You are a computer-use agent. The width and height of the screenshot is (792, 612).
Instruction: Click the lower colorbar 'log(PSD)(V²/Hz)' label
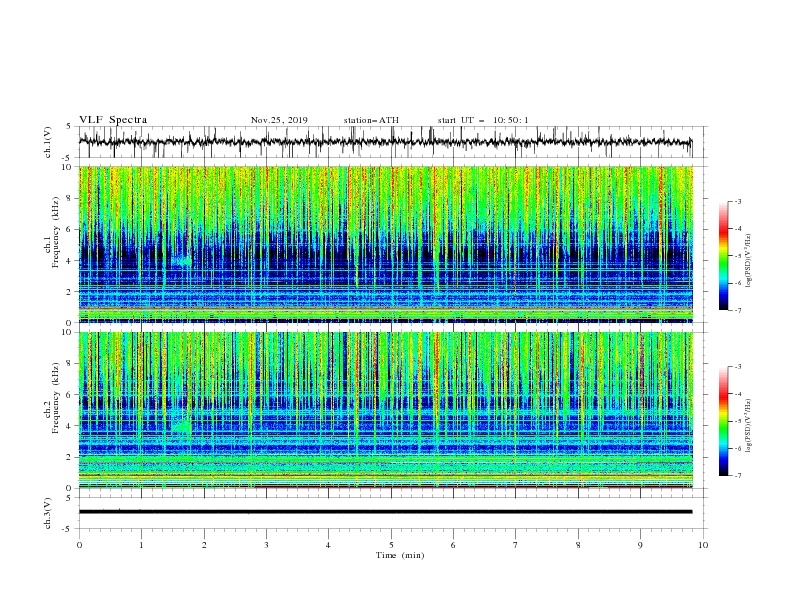[x=748, y=426]
